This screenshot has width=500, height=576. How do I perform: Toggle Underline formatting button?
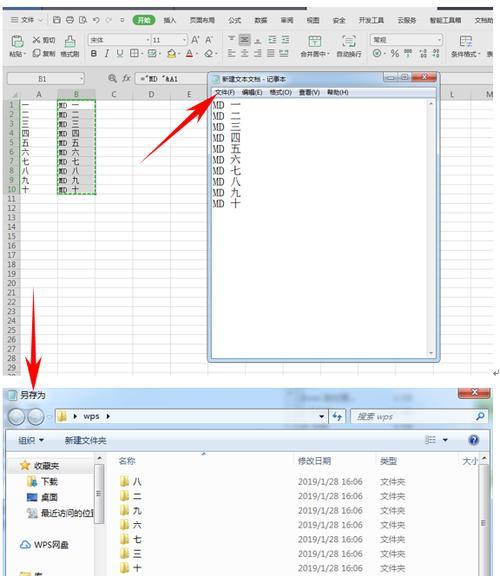120,54
